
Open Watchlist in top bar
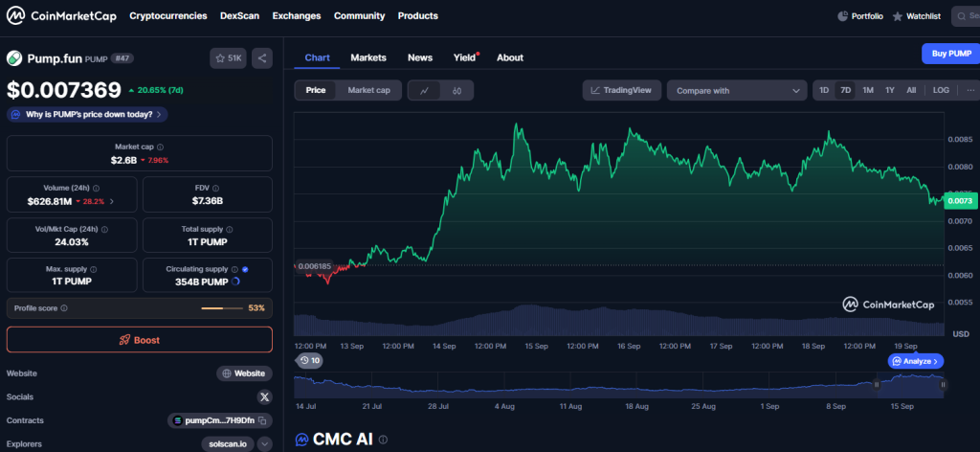pos(916,16)
